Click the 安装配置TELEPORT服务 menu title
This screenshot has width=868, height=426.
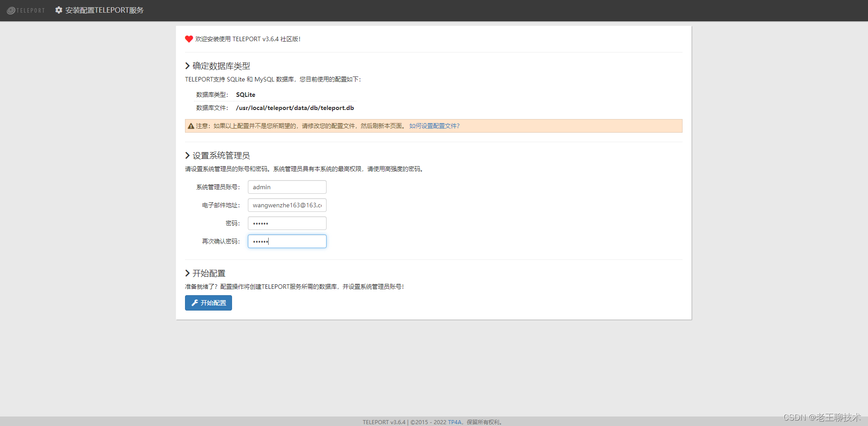(104, 10)
